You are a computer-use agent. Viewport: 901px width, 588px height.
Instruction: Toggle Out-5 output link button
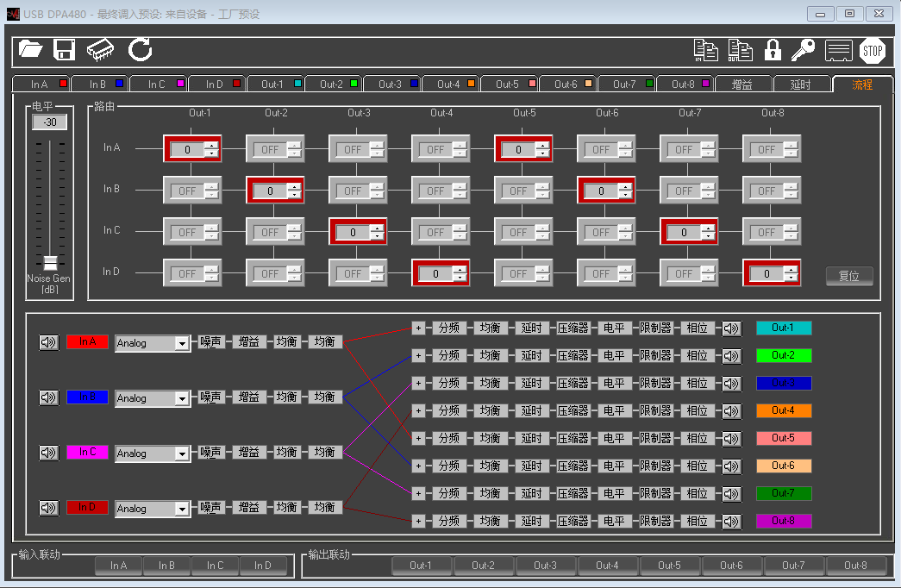tap(669, 566)
